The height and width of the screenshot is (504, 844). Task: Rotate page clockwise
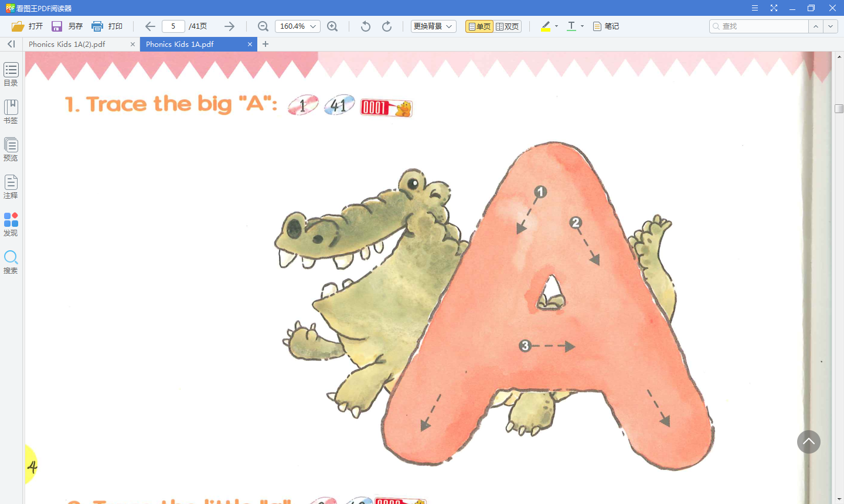click(x=387, y=26)
